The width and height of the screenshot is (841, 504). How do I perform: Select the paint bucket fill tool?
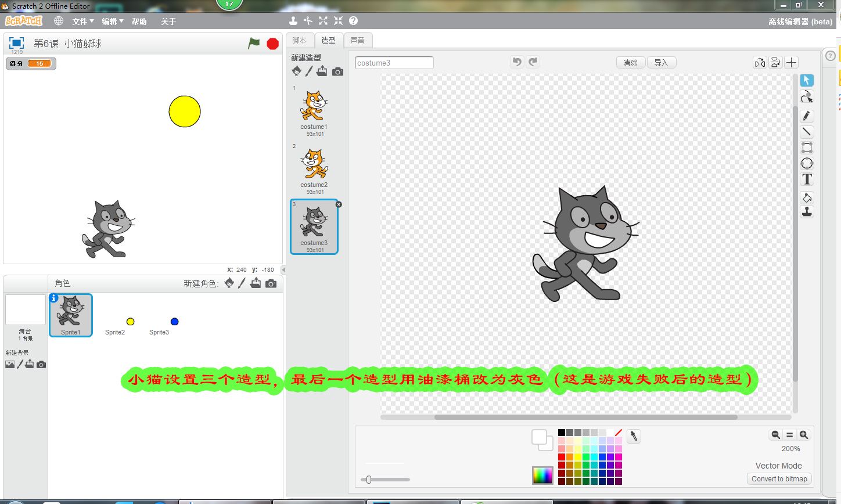pyautogui.click(x=807, y=197)
